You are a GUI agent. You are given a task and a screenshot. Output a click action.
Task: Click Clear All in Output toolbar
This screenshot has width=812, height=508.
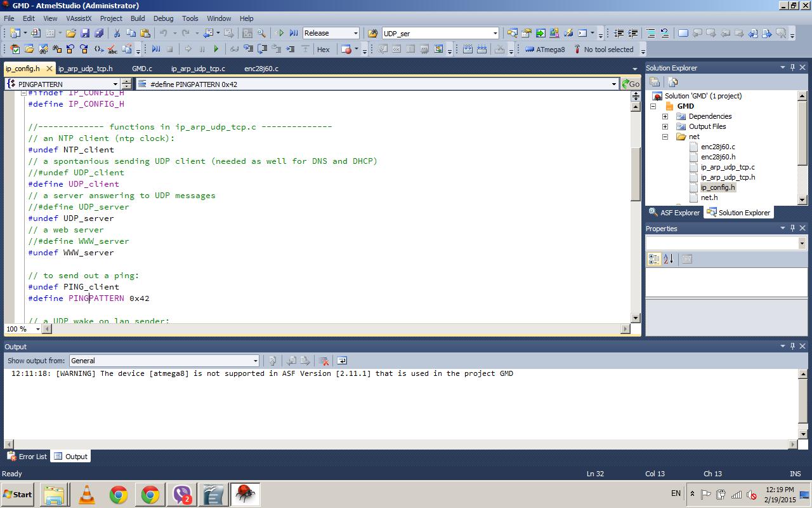324,361
